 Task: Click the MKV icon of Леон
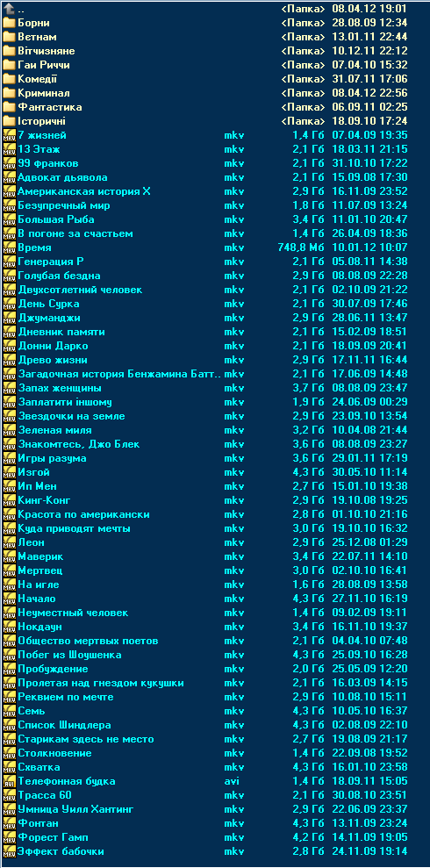click(9, 542)
